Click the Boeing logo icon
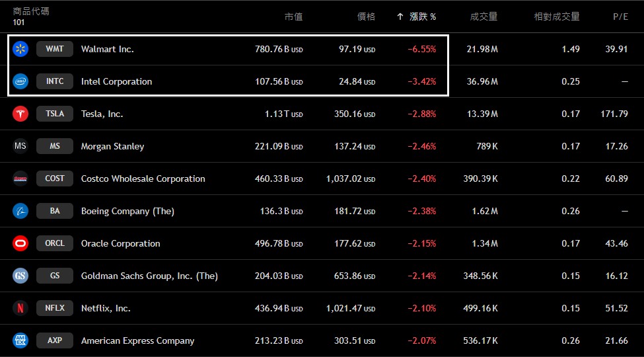The width and height of the screenshot is (644, 357). click(20, 211)
